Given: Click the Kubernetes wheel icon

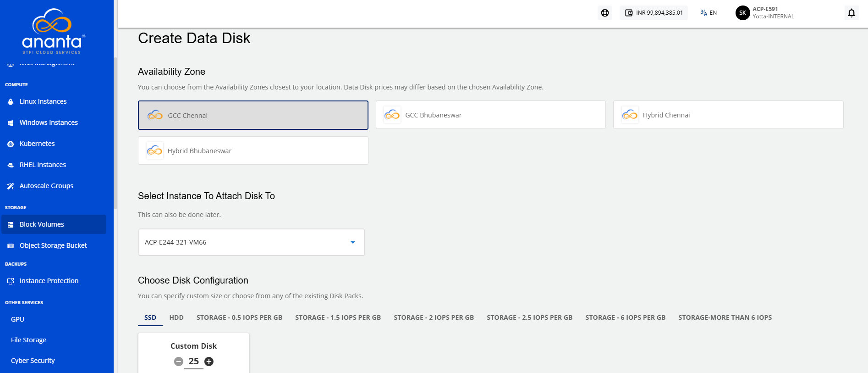Looking at the screenshot, I should (x=11, y=144).
